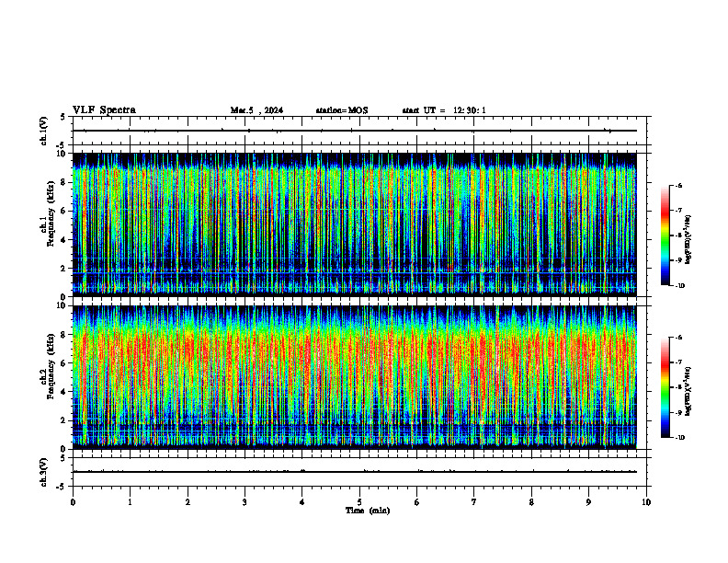Click time axis tick label "8"

[x=531, y=502]
